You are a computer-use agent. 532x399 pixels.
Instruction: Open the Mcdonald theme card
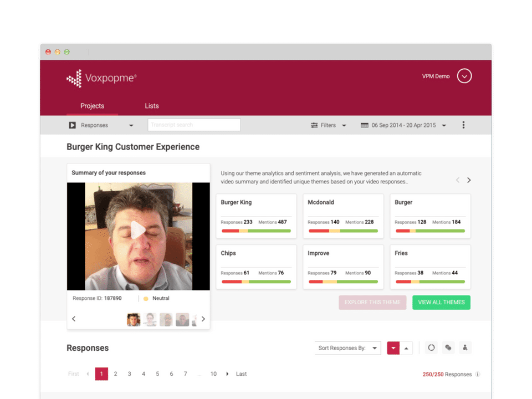point(343,216)
